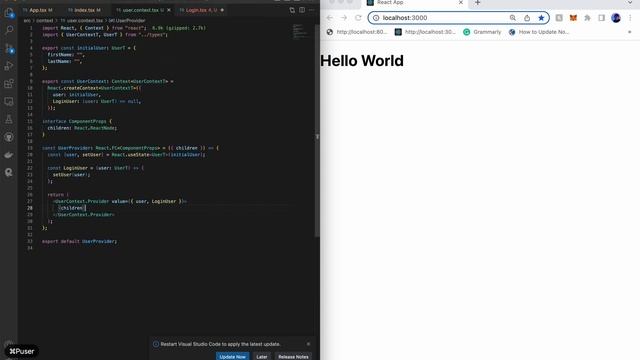Close the React App browser tab
The image size is (640, 360).
(x=461, y=2)
